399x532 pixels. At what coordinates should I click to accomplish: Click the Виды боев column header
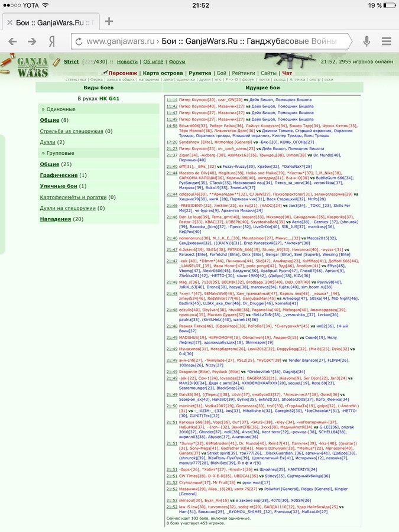coord(98,87)
